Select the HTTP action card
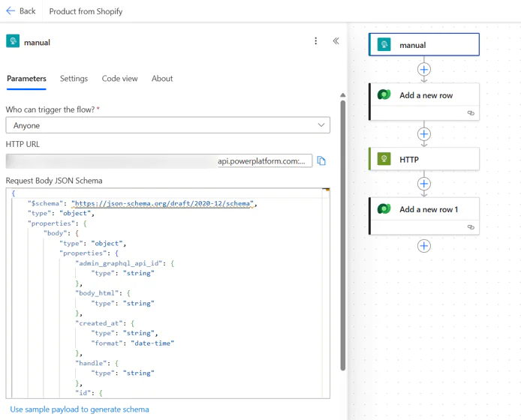 click(x=424, y=159)
